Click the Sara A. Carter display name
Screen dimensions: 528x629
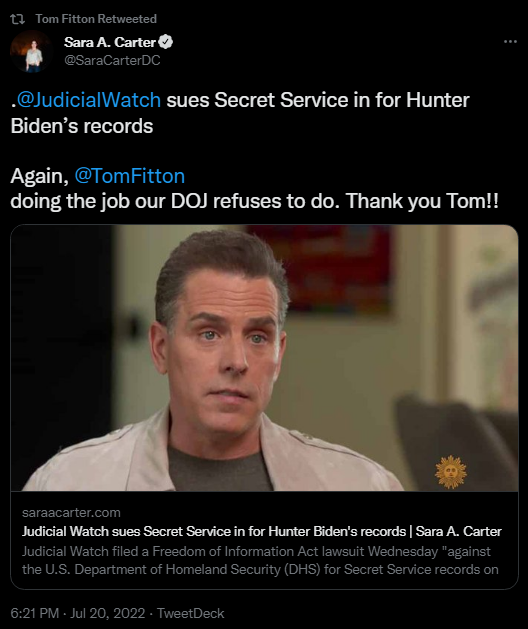[110, 42]
